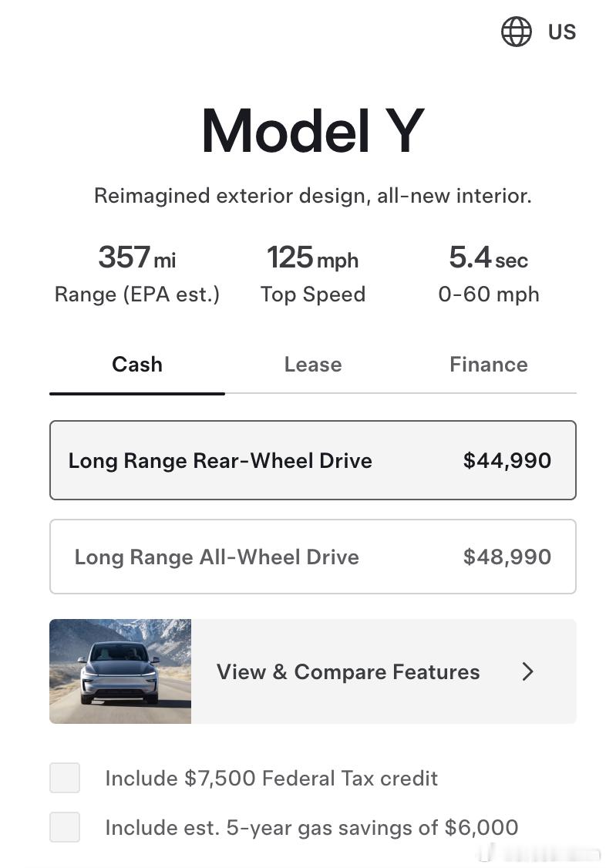Open the US language selector label
The width and height of the screenshot is (606, 868).
click(x=562, y=32)
